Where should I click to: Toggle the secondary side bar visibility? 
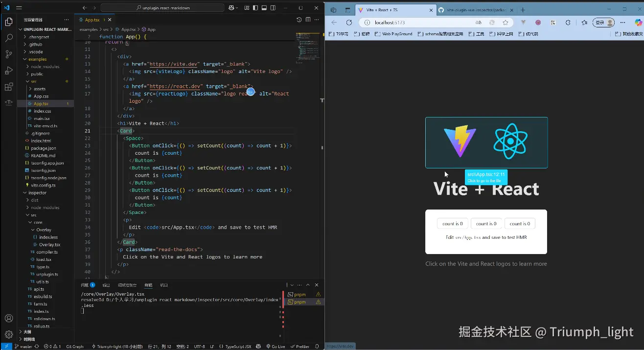pyautogui.click(x=273, y=8)
